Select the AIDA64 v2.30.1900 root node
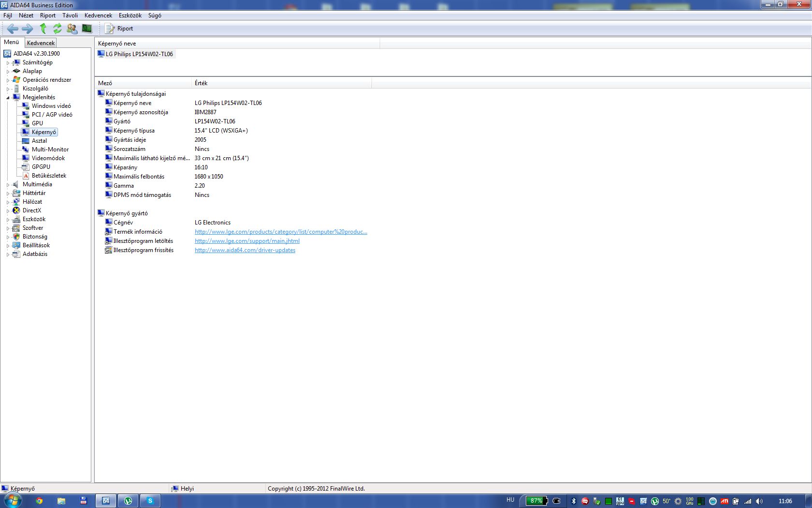The width and height of the screenshot is (812, 508). [36, 54]
